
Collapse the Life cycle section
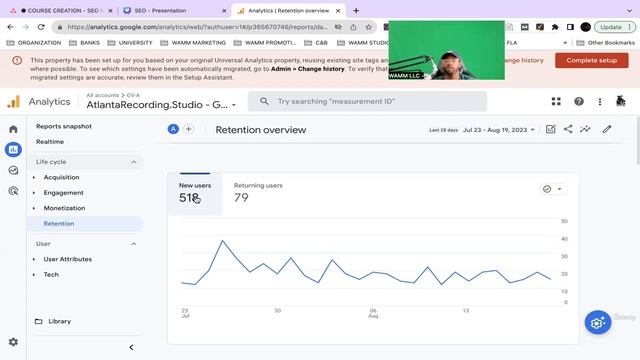coord(133,162)
